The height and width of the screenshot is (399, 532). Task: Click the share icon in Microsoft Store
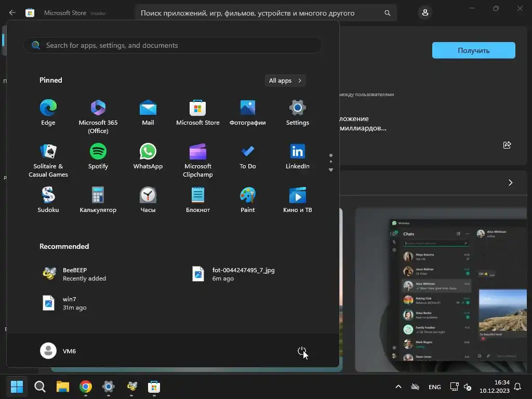507,145
